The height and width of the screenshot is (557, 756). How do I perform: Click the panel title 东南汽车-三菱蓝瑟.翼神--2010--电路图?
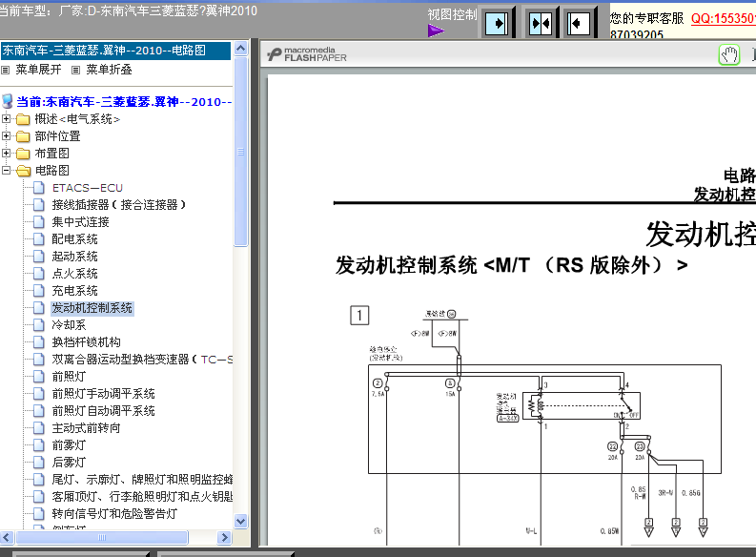coord(104,51)
